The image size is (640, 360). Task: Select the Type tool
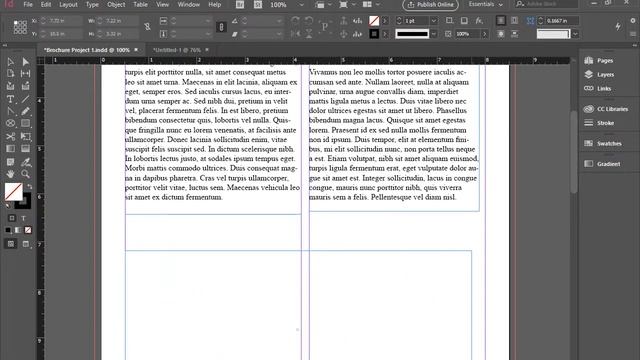click(x=10, y=99)
